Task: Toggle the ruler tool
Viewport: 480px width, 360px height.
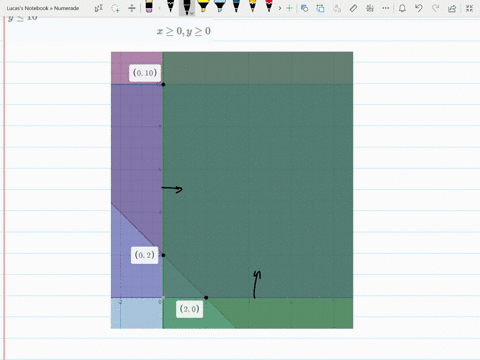Action: point(353,8)
